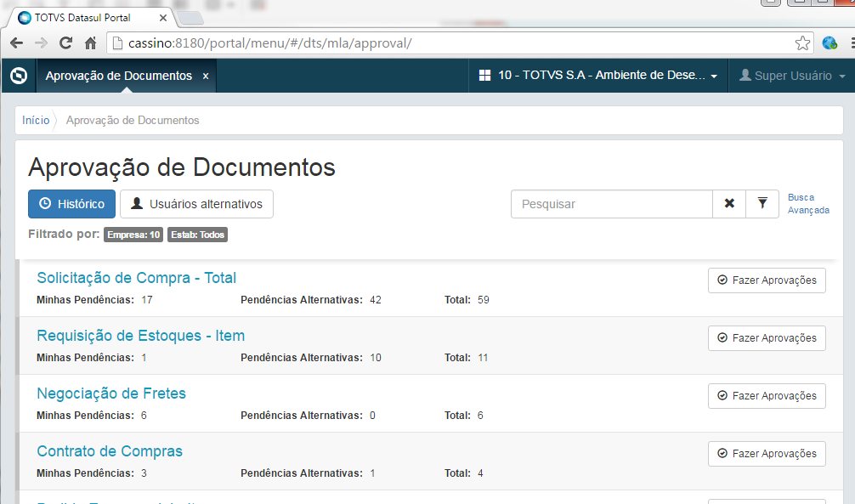Click the Histórico button
The height and width of the screenshot is (504, 855).
tap(71, 203)
